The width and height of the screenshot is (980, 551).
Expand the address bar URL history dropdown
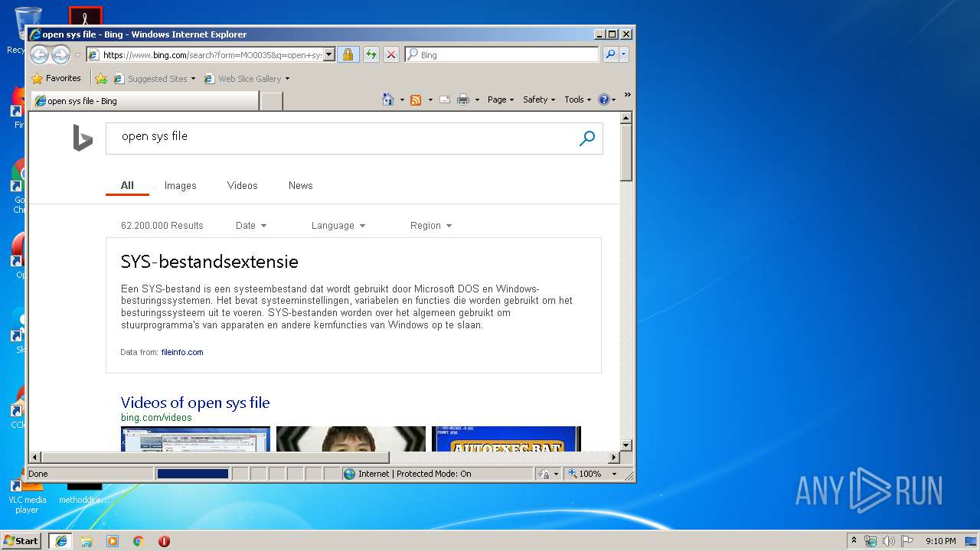point(329,55)
